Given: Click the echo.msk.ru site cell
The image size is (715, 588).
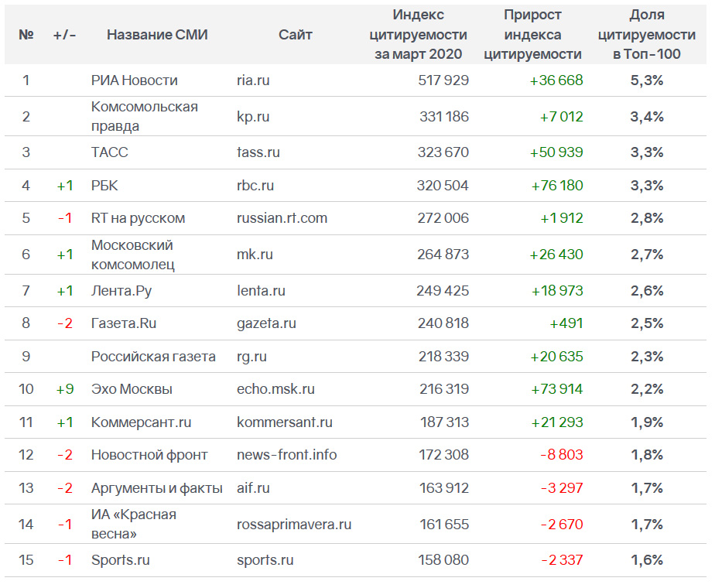Looking at the screenshot, I should point(275,389).
